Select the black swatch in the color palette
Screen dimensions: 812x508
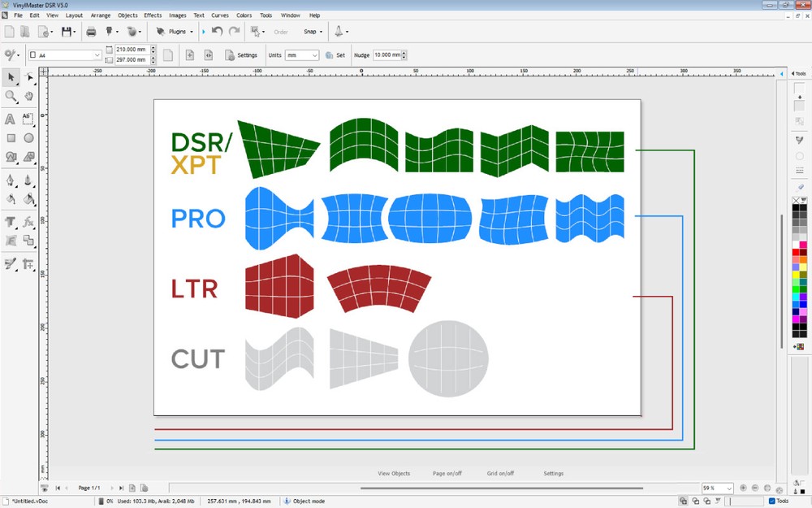(x=796, y=207)
